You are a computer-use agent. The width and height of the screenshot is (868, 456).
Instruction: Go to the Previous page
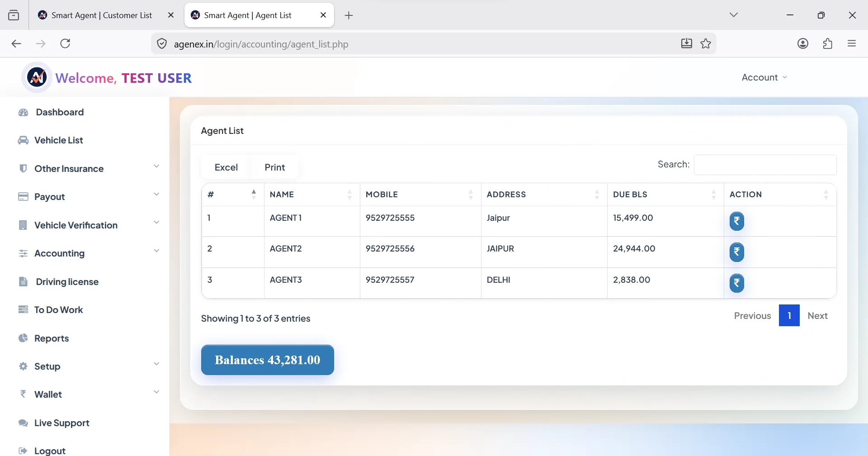(752, 316)
